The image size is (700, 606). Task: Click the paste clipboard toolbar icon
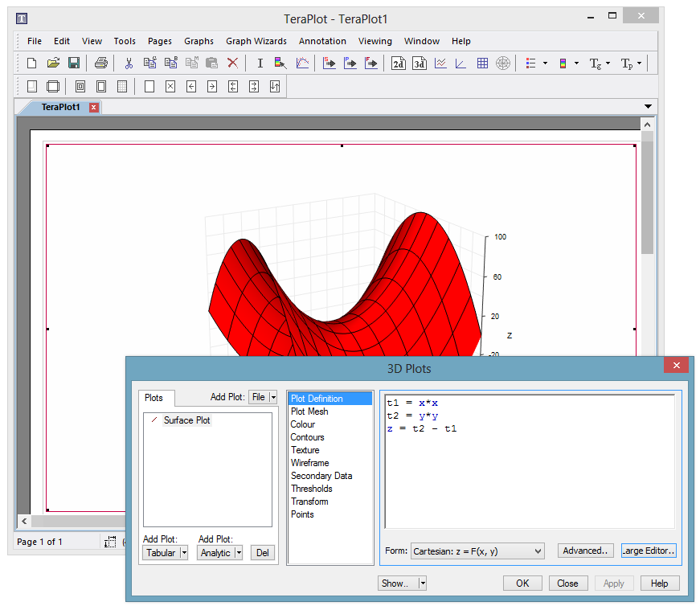[x=211, y=63]
